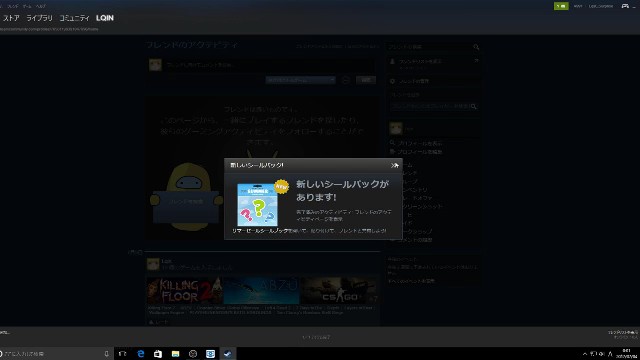
Task: Open File Explorer from the taskbar
Action: pyautogui.click(x=176, y=353)
